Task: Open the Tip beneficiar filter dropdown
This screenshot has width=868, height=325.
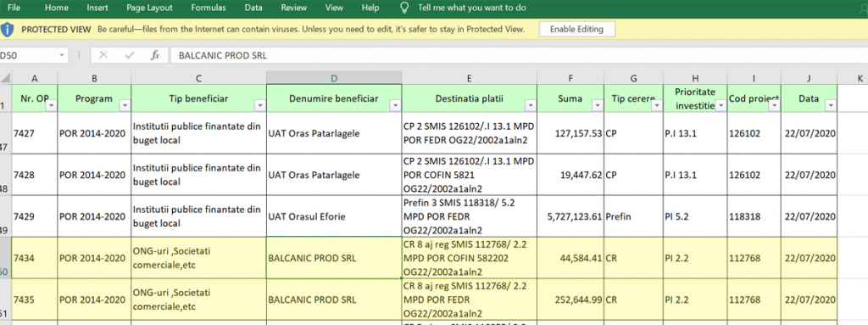Action: (259, 105)
